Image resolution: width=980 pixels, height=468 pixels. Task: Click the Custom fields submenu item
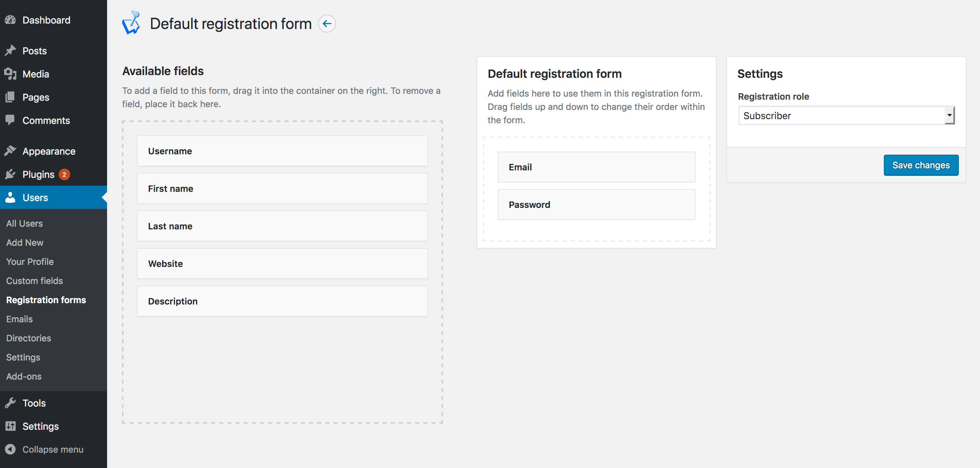[34, 280]
